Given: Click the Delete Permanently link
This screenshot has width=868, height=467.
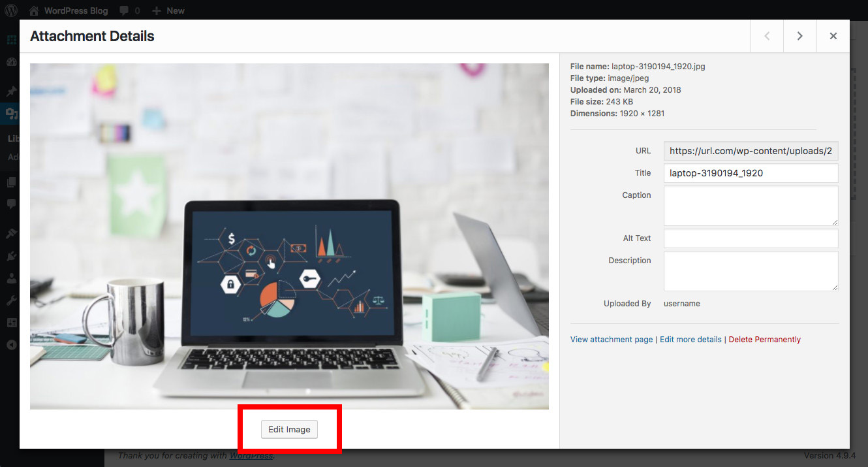Looking at the screenshot, I should (764, 340).
